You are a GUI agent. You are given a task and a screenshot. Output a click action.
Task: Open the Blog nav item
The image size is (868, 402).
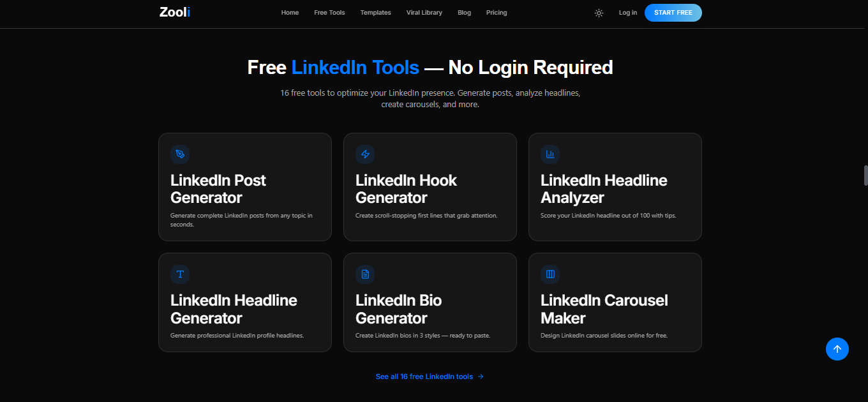click(464, 13)
